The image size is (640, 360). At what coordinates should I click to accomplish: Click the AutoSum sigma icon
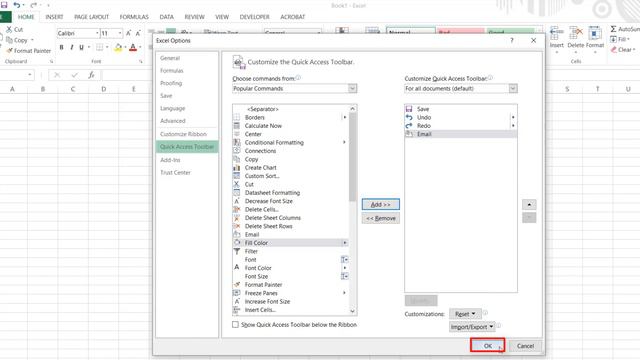click(x=613, y=29)
